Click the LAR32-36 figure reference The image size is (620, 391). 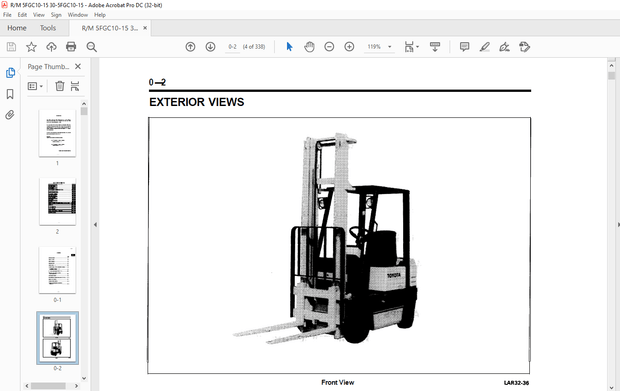(x=516, y=383)
